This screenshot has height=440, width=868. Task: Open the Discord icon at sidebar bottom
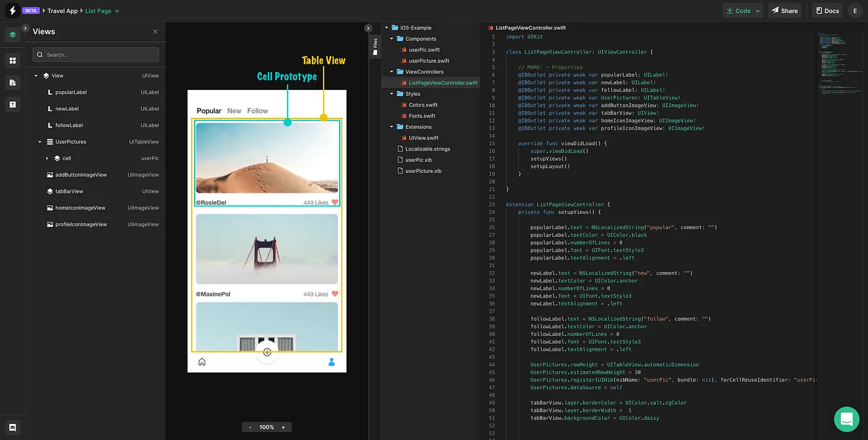click(12, 427)
